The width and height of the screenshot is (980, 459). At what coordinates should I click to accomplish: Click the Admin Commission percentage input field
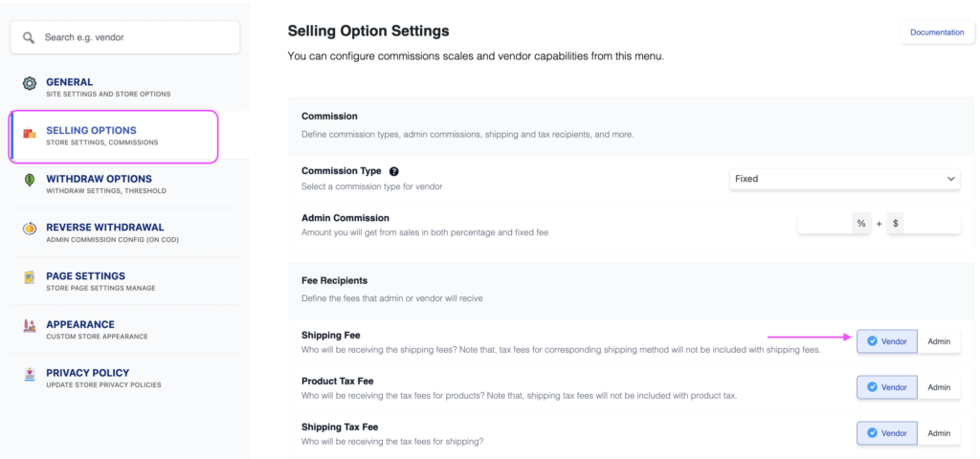(825, 224)
